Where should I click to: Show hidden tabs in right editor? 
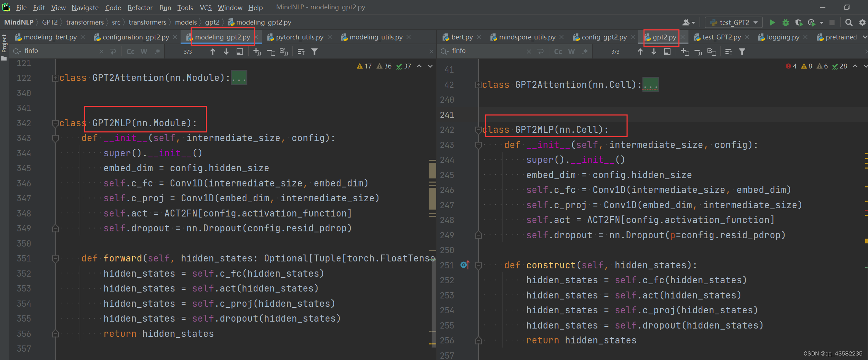865,37
